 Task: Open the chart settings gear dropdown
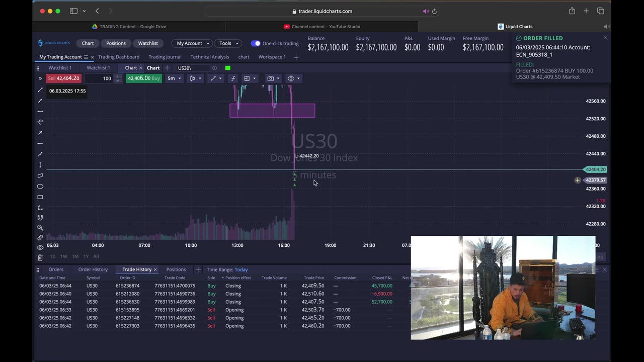click(x=294, y=78)
